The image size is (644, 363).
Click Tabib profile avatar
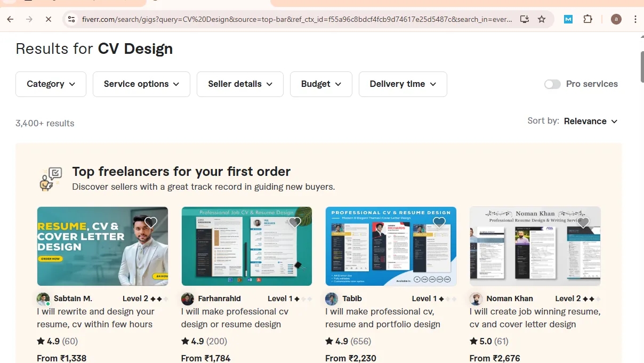point(332,299)
